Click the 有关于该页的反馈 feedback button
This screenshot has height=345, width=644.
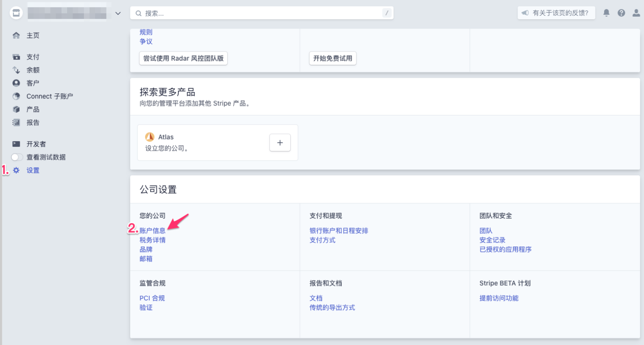click(x=556, y=13)
